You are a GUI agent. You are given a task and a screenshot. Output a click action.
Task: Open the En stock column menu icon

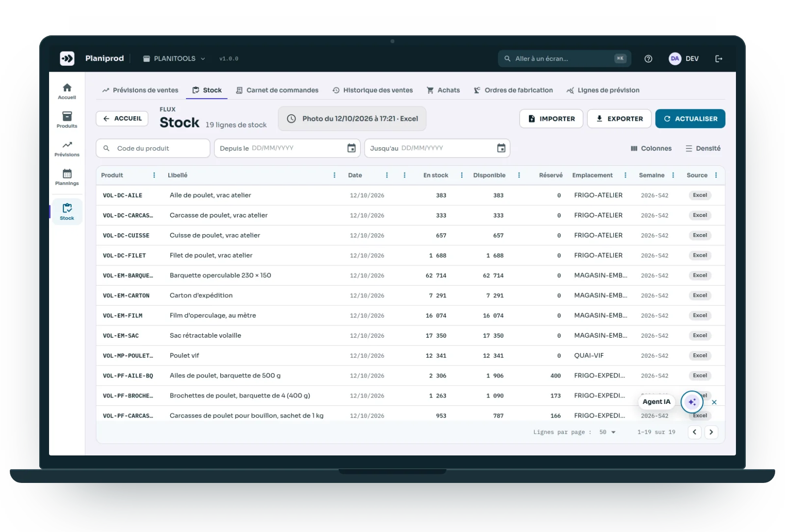tap(462, 175)
